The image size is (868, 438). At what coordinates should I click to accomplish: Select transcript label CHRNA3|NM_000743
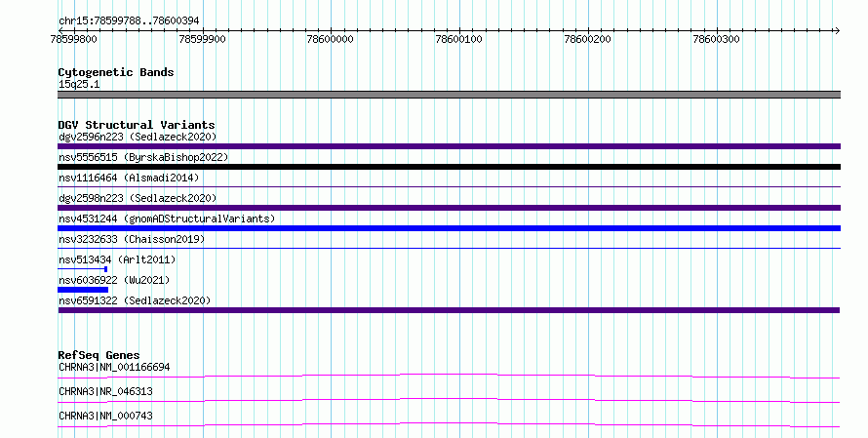click(x=105, y=416)
